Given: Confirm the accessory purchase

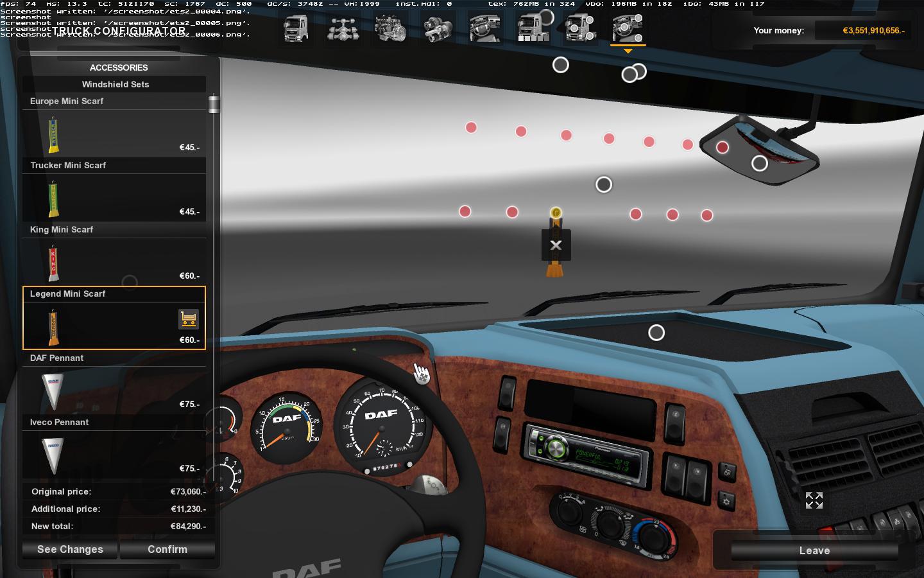Looking at the screenshot, I should 167,549.
